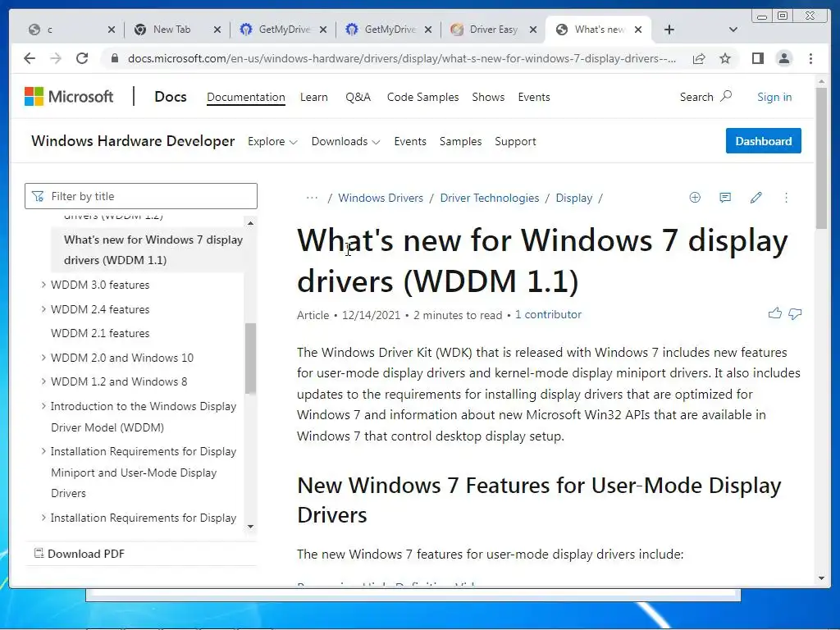Switch to the first GetMyDrivers tab
Viewport: 840px width, 630px height.
[283, 30]
